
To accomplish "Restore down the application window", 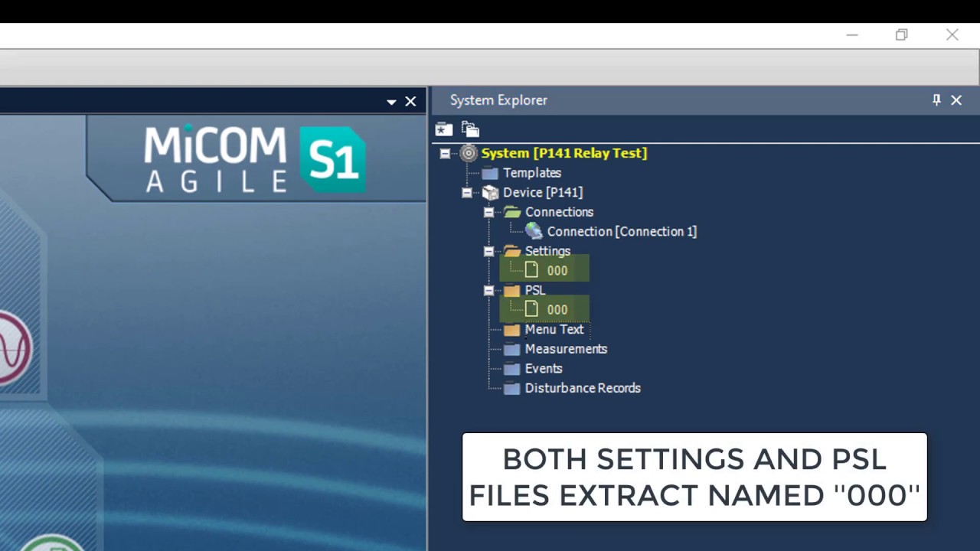I will [902, 35].
